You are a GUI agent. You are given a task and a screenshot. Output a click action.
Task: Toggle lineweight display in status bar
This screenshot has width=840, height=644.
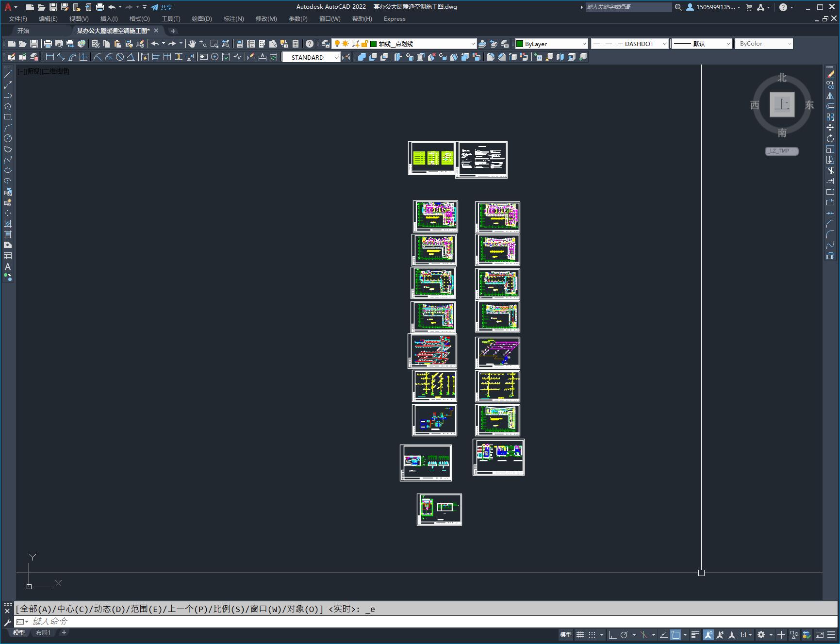(x=695, y=634)
